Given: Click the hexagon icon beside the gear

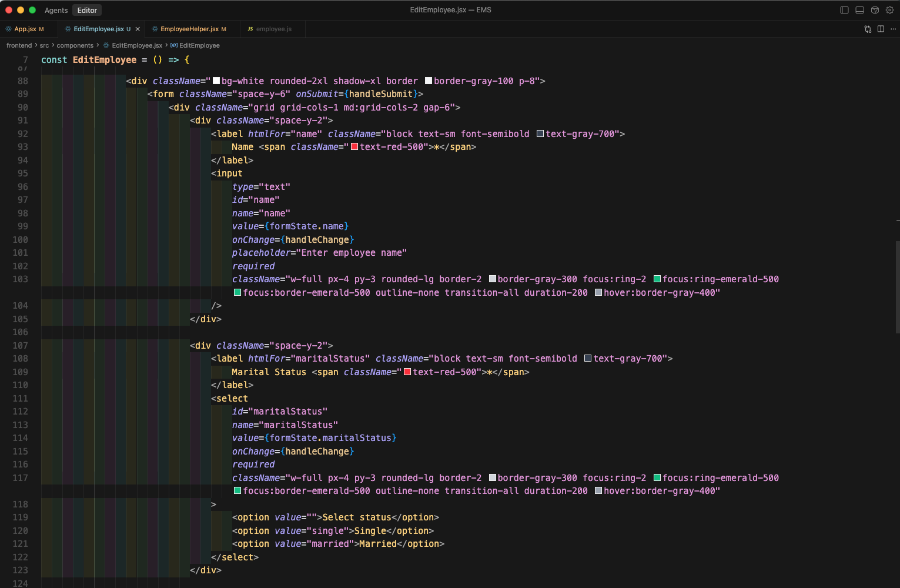Looking at the screenshot, I should click(875, 10).
